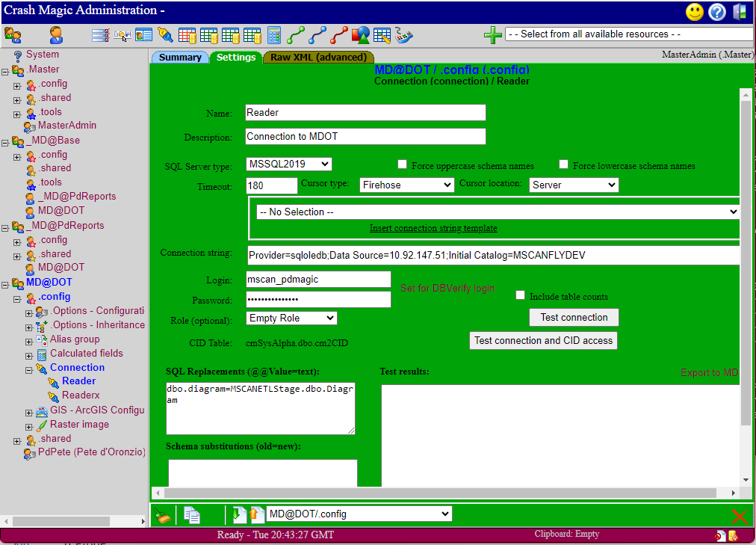
Task: Enable Force uppercase schema names
Action: [x=402, y=164]
